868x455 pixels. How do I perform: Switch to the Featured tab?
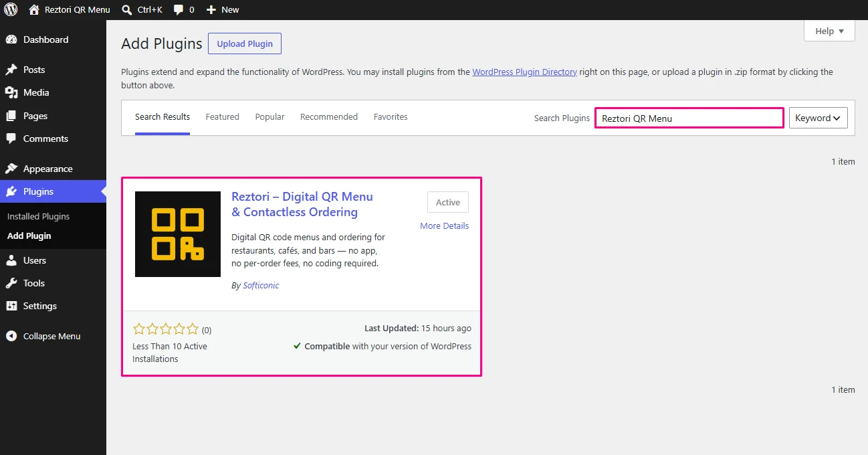223,116
